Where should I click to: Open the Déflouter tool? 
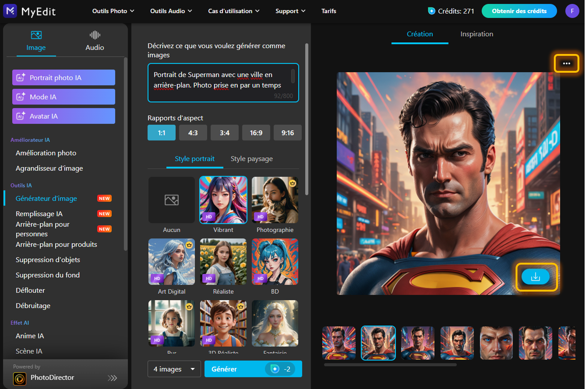[30, 290]
